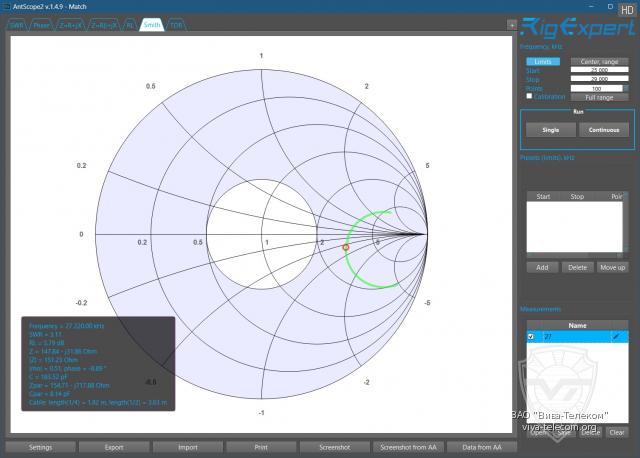Open the TDR tab

pos(176,24)
